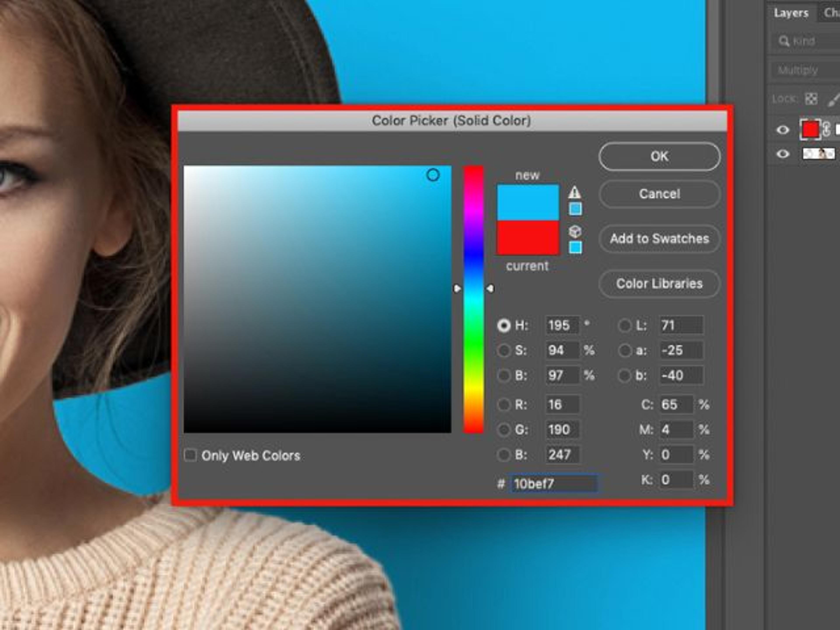This screenshot has width=840, height=630.
Task: Open the Multiply blend mode dropdown
Action: coord(805,70)
